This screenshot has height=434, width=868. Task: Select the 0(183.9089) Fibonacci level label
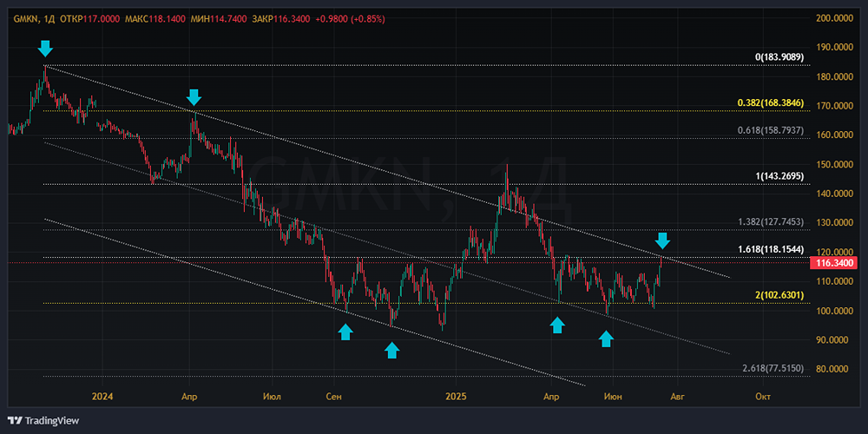pyautogui.click(x=779, y=57)
